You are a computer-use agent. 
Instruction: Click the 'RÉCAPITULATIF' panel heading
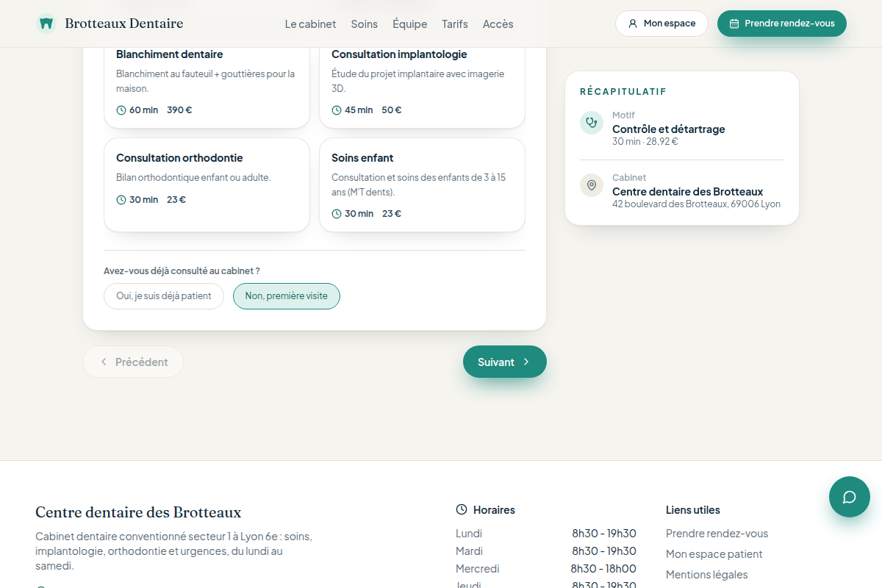623,92
